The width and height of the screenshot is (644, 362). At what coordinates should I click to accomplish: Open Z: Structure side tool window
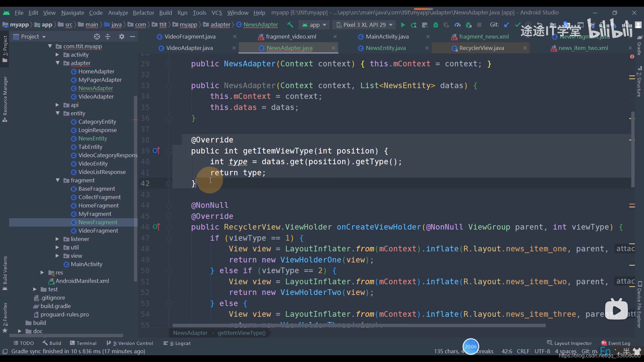pyautogui.click(x=639, y=82)
